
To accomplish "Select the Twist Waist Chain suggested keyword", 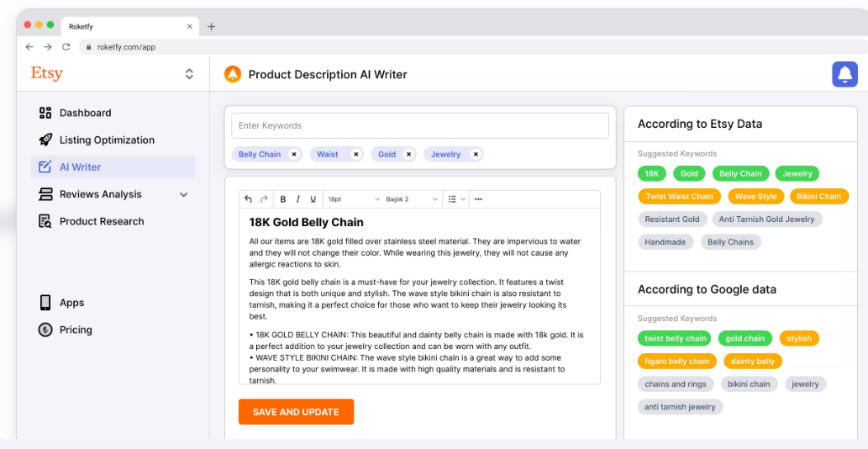I will [x=679, y=197].
